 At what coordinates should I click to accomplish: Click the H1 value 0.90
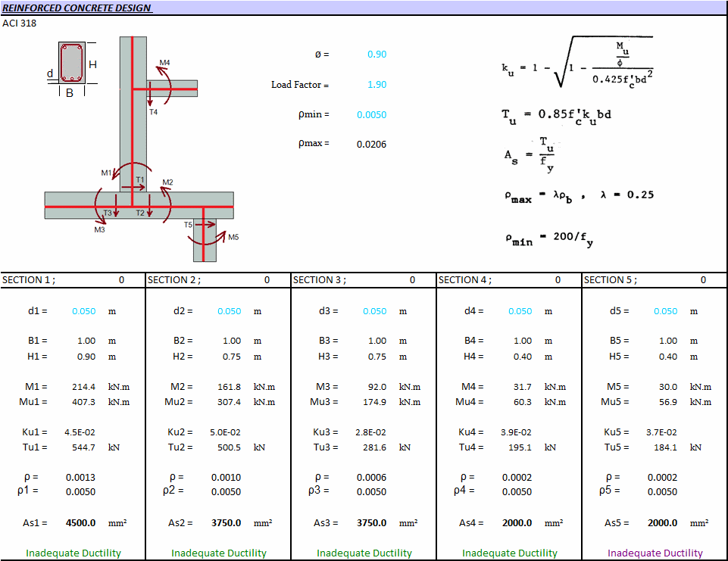point(86,357)
